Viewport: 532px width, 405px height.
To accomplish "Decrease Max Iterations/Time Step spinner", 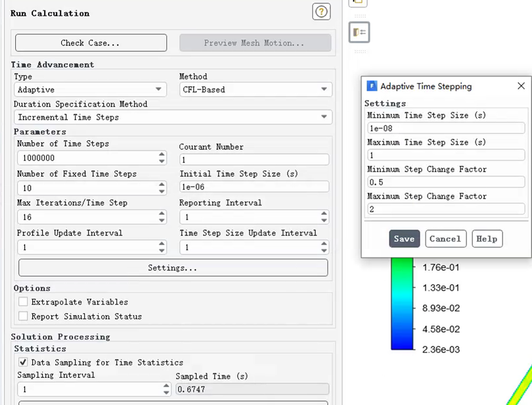I will 162,221.
